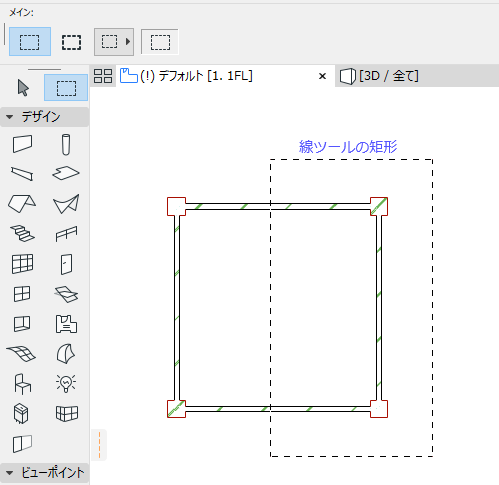
Task: Pick the Roof tool
Action: tap(22, 203)
